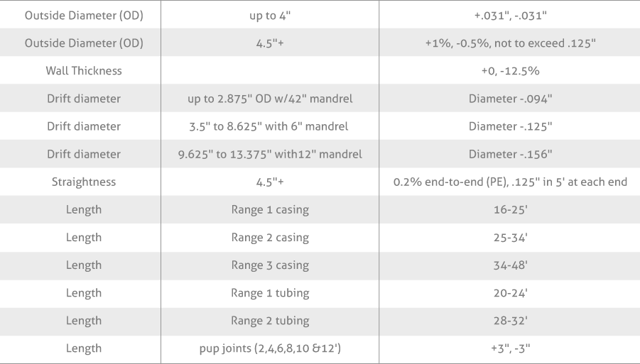This screenshot has width=640, height=364.
Task: Select 'pup joints (2,4,6,8,10 &12')' cell
Action: [270, 348]
